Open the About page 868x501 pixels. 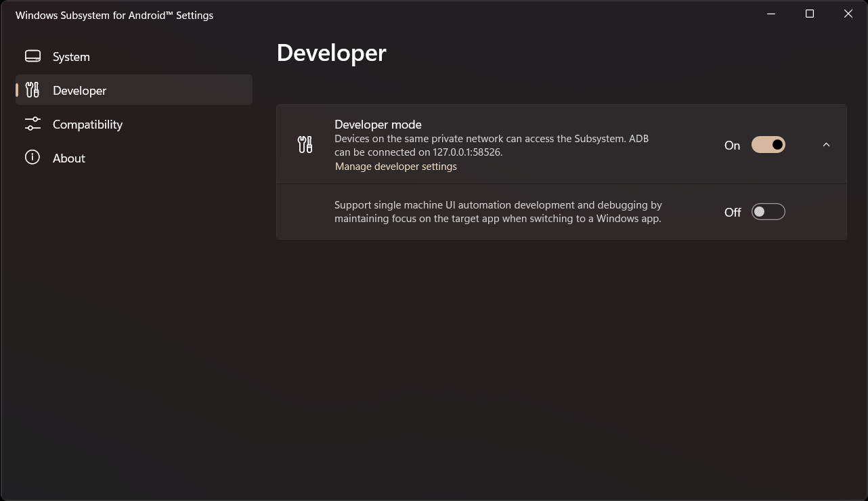pos(134,158)
